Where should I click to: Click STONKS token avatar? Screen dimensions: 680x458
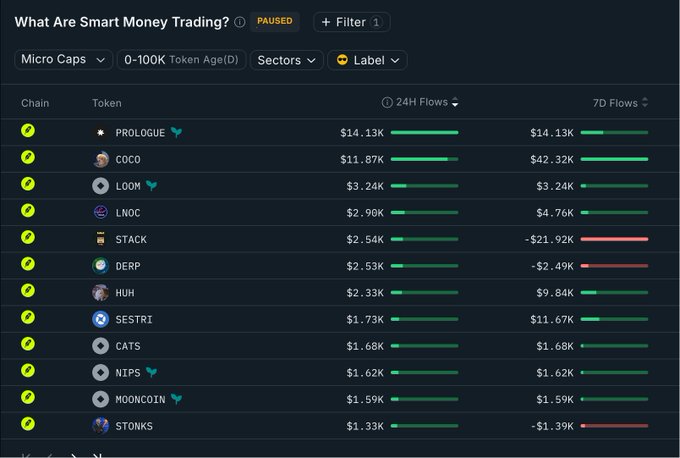(101, 426)
